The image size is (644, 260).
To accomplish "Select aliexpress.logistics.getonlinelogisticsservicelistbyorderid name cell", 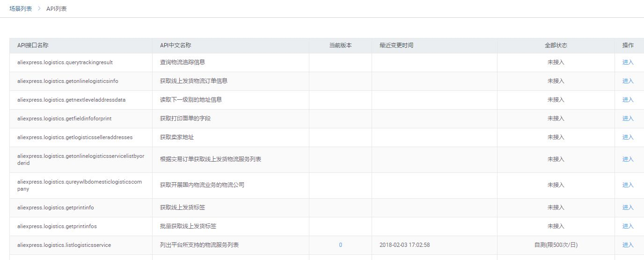I will tap(81, 159).
